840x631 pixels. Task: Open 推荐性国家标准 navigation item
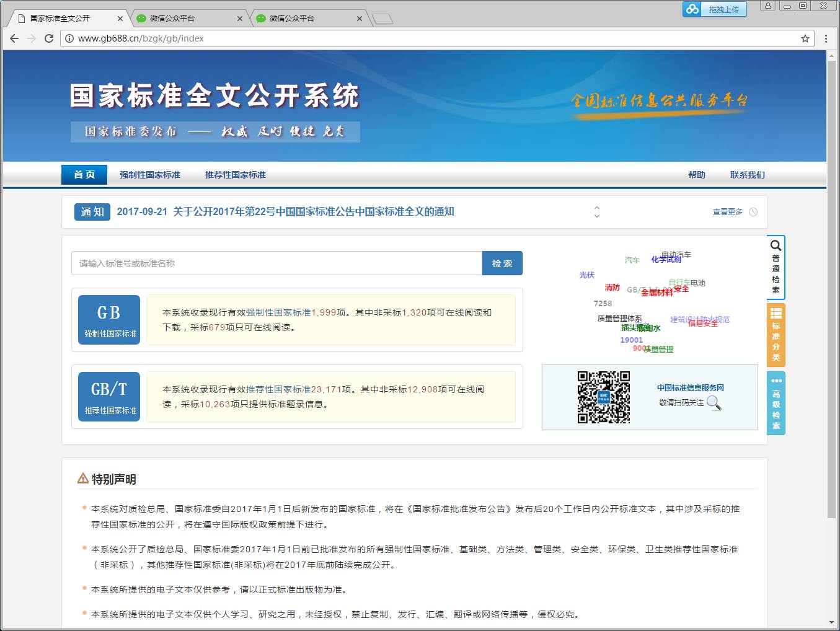pos(236,175)
